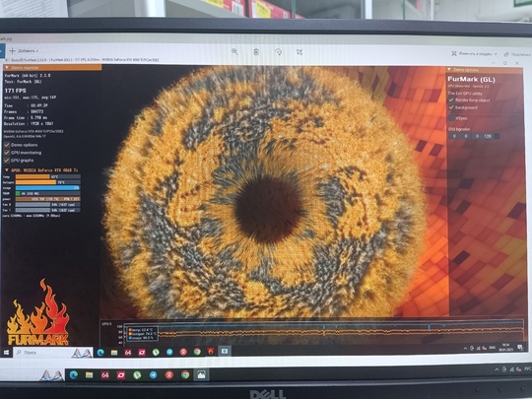
Task: Open the green phone app on Dell monitor's taskbar
Action: tap(137, 375)
